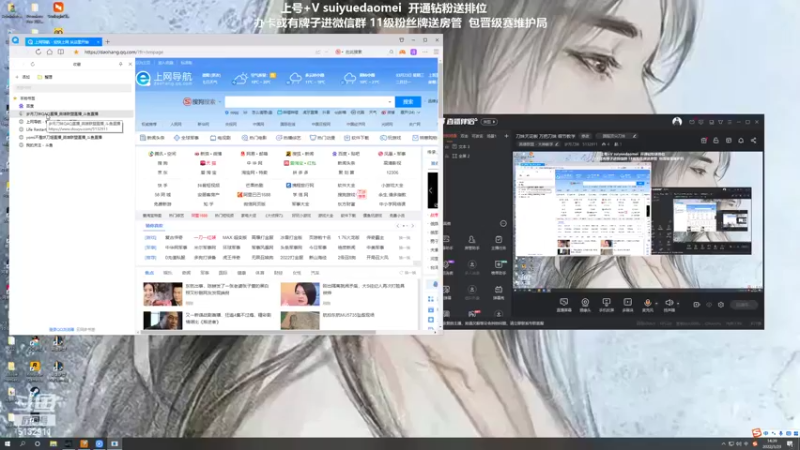Click the blue 搜索 button
This screenshot has height=450, width=800.
pos(408,102)
